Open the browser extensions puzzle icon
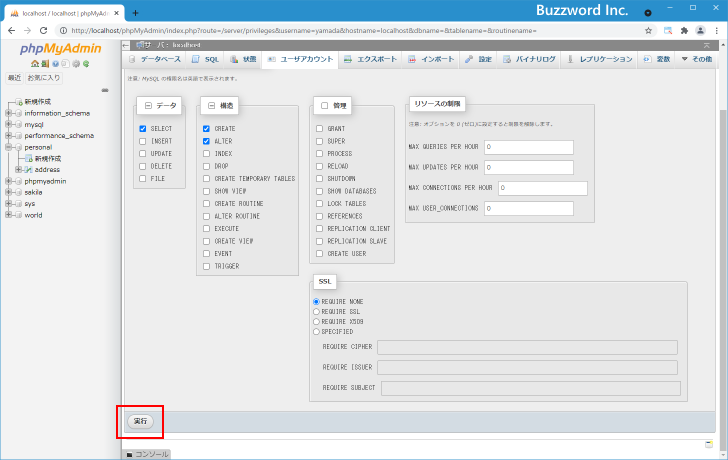This screenshot has height=460, width=728. point(684,31)
